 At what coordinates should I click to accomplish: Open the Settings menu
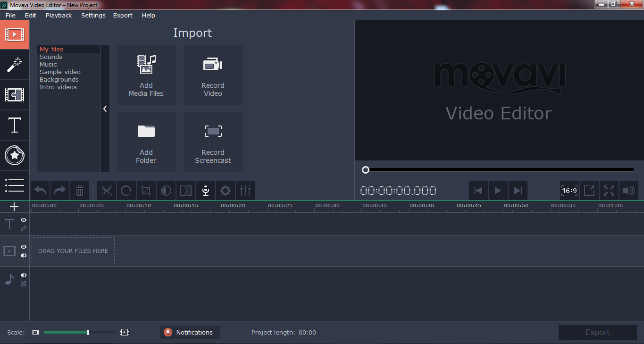93,15
